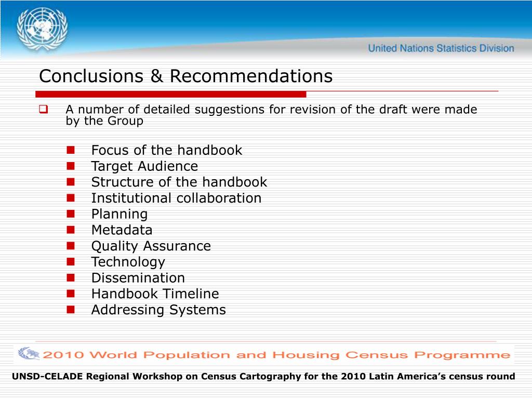The image size is (532, 399).
Task: Select the text 'Structure of the handbook'
Action: click(179, 182)
